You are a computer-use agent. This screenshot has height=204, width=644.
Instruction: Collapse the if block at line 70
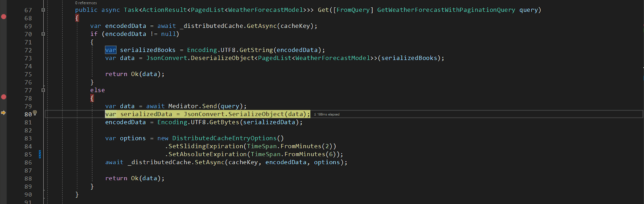(43, 34)
